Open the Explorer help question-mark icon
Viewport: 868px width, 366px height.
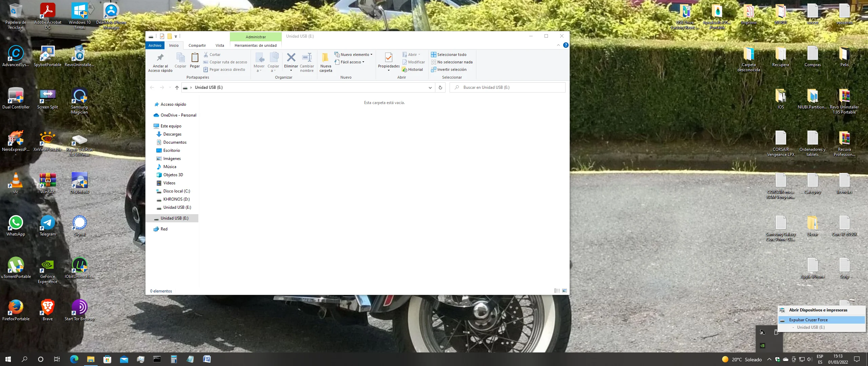[566, 45]
